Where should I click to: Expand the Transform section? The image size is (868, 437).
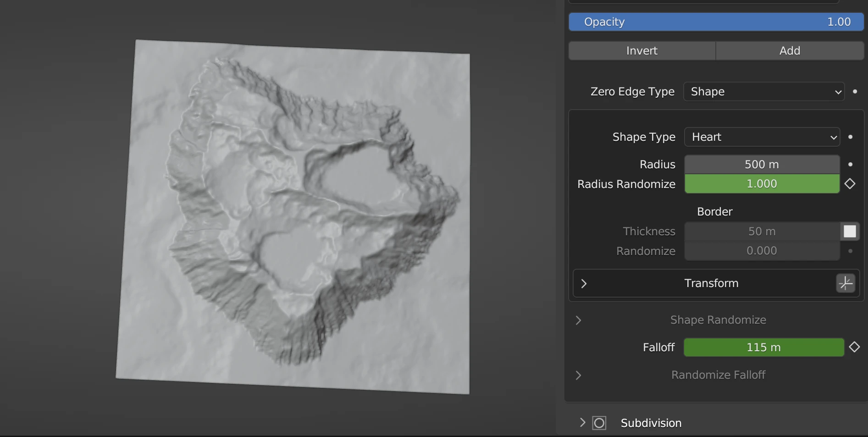584,283
